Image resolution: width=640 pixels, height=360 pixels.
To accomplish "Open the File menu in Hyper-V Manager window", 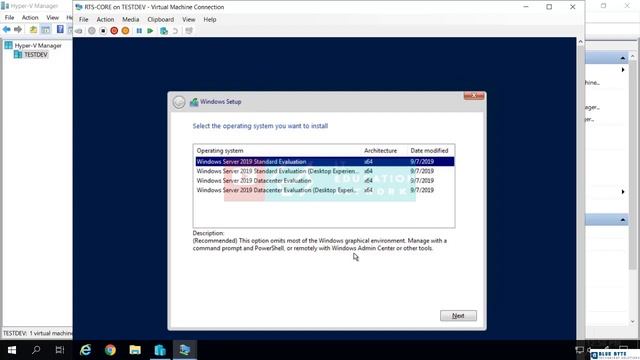I will point(9,18).
